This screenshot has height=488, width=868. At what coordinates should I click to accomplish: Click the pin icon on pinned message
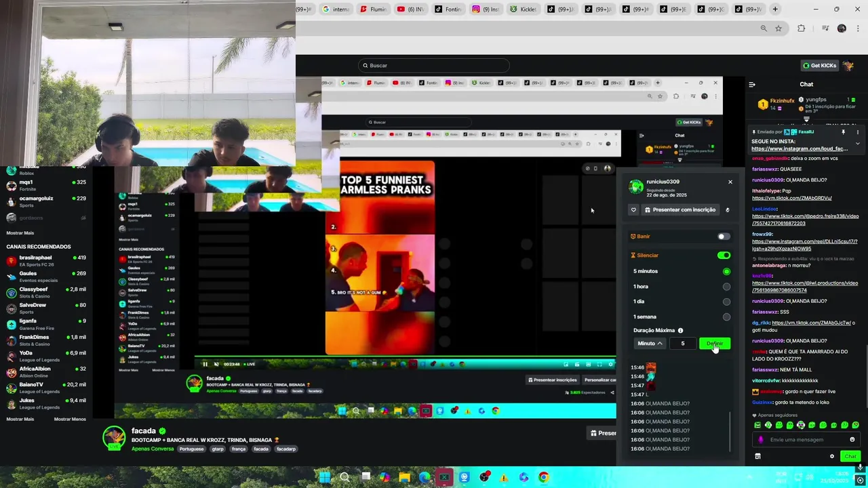pos(844,132)
